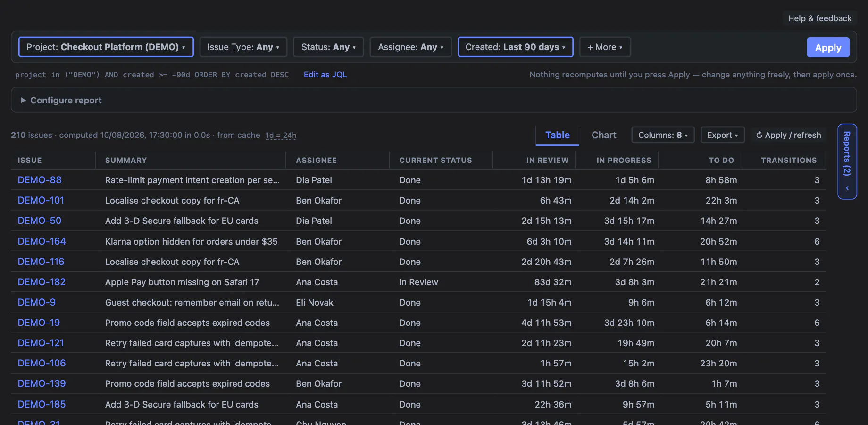Open issue DEMO-116
Screen dimensions: 868x425
point(41,262)
